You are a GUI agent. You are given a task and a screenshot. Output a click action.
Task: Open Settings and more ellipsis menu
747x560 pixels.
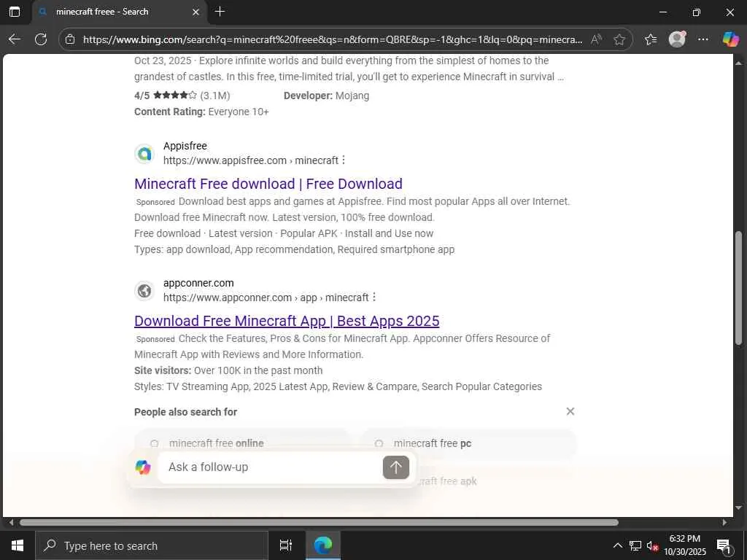pyautogui.click(x=703, y=39)
